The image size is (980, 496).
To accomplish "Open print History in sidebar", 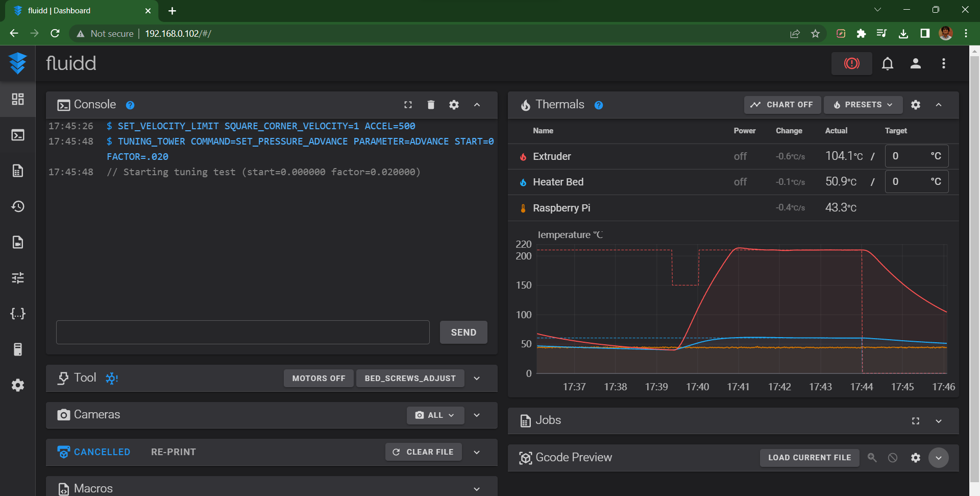I will click(18, 206).
